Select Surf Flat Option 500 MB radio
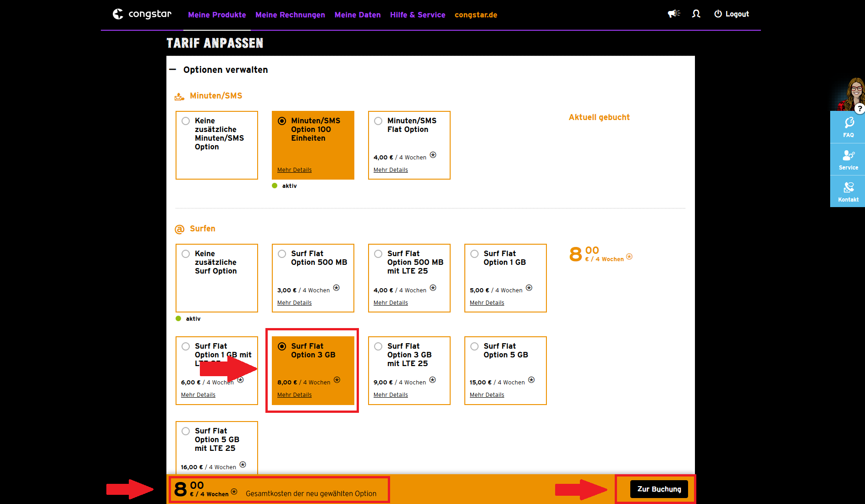This screenshot has height=504, width=865. pos(282,254)
